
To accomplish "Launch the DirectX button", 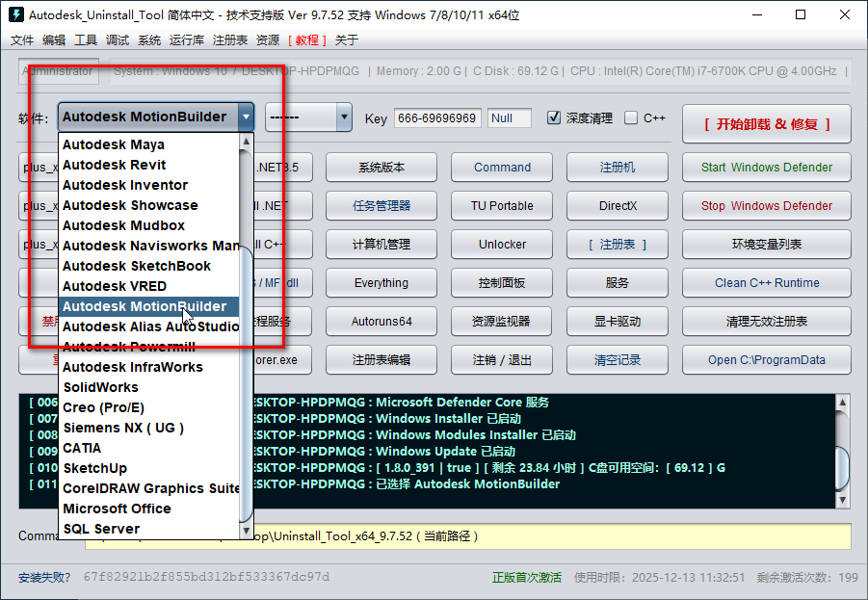I will tap(618, 206).
